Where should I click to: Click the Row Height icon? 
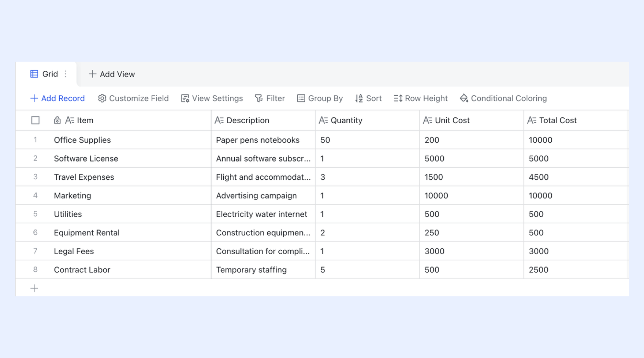(398, 98)
